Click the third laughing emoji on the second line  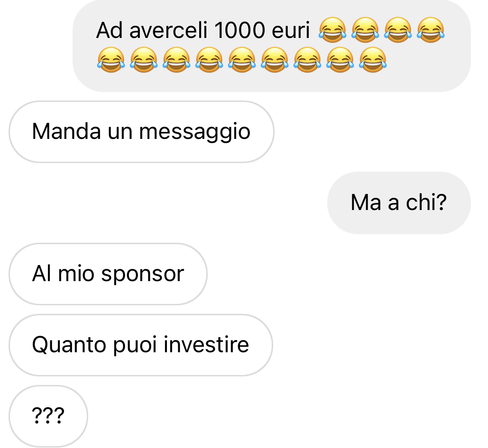click(176, 60)
